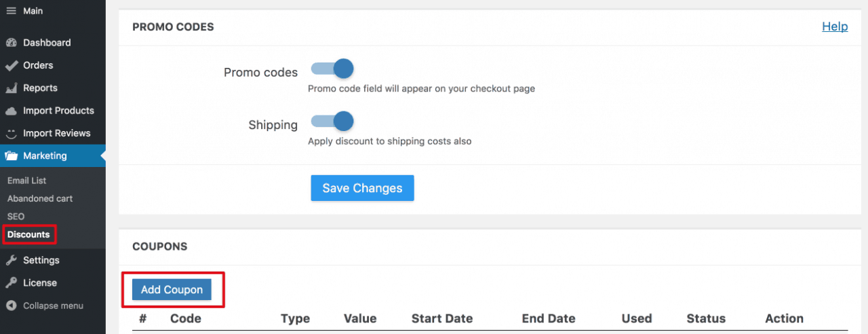The width and height of the screenshot is (868, 334).
Task: Go to Abandoned cart submenu item
Action: click(x=40, y=198)
